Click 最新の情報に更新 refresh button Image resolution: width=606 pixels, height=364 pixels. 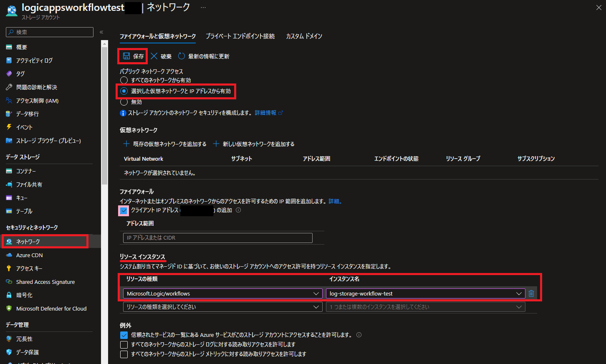pyautogui.click(x=204, y=56)
